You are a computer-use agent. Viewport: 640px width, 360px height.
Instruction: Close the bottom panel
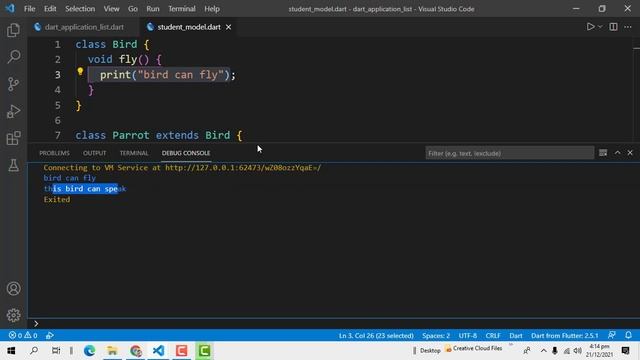tap(630, 153)
